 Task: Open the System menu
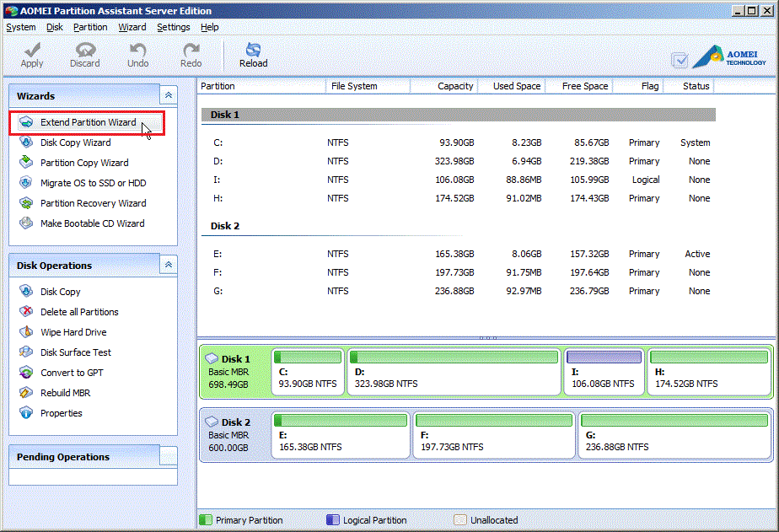click(21, 27)
